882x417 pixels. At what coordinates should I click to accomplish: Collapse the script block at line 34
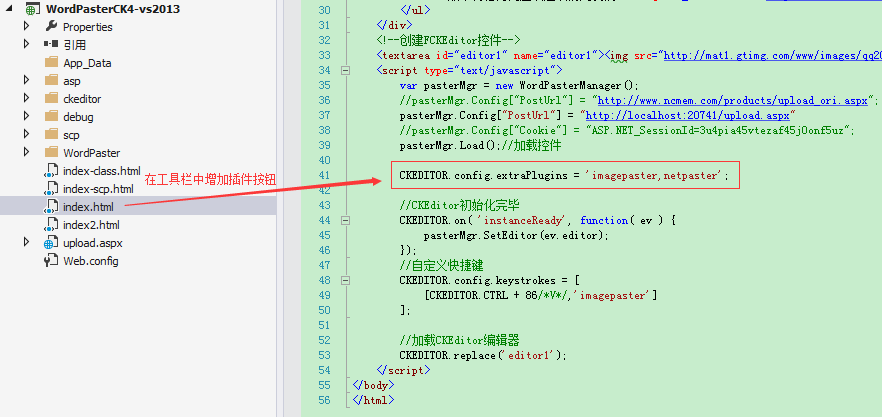(x=345, y=70)
